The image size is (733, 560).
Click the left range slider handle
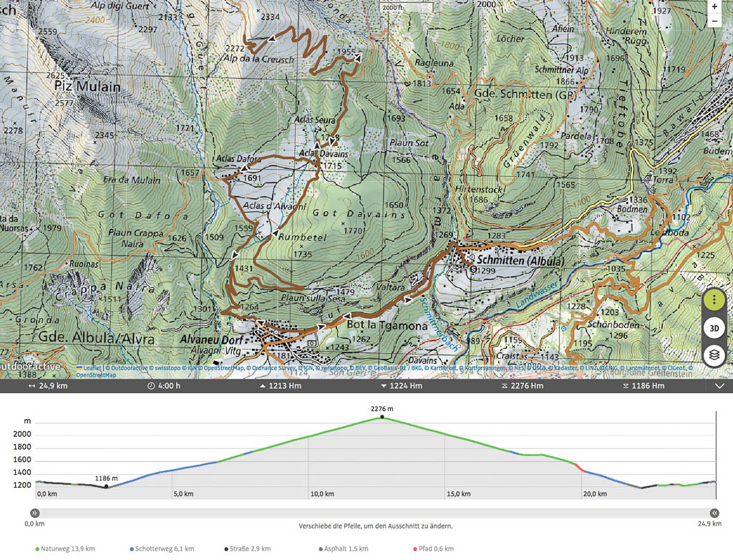34,513
